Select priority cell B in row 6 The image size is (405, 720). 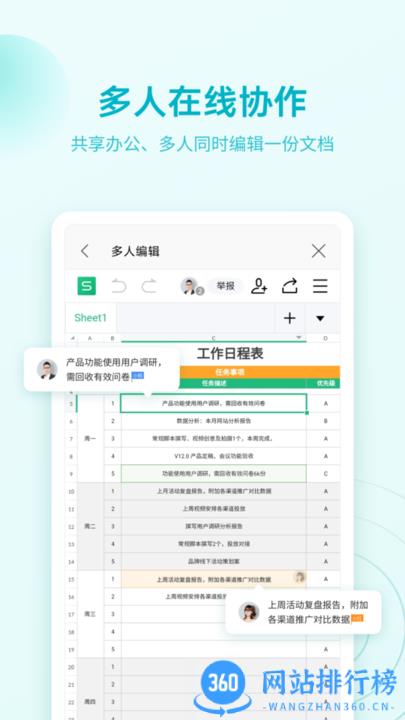point(325,421)
